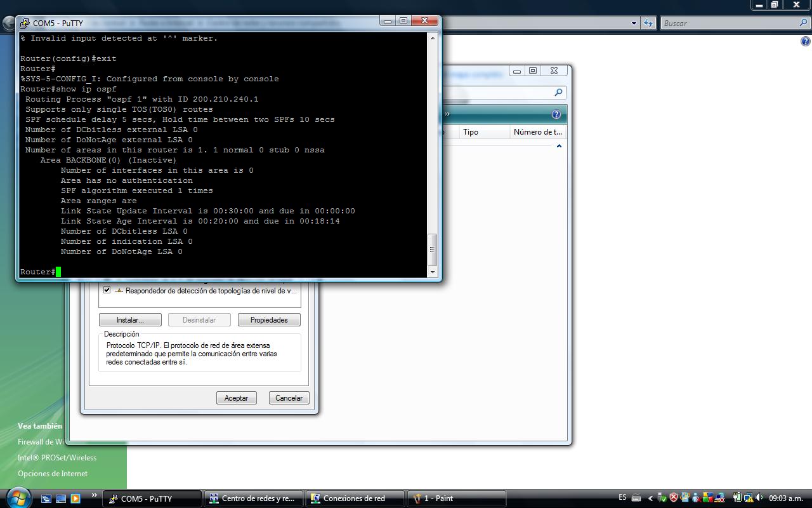
Task: Click Instalar... button in properties dialog
Action: pos(130,320)
